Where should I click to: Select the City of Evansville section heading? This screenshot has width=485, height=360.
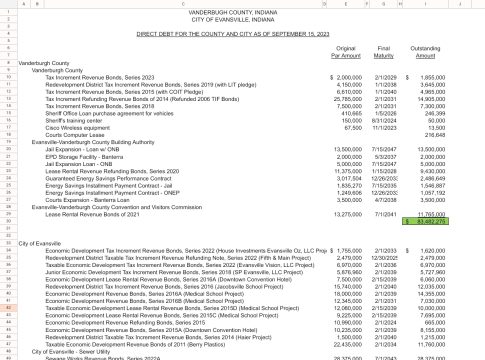tap(40, 244)
